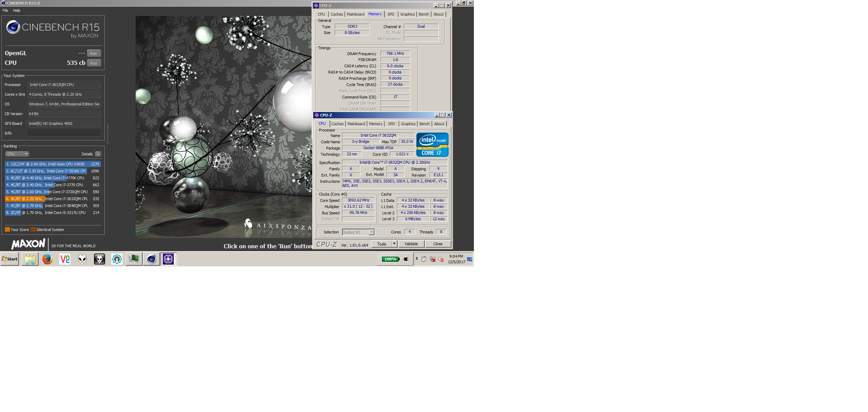Click Core Speed value 3092.62 MHz
Viewport: 868px width, 412px height.
pos(358,200)
